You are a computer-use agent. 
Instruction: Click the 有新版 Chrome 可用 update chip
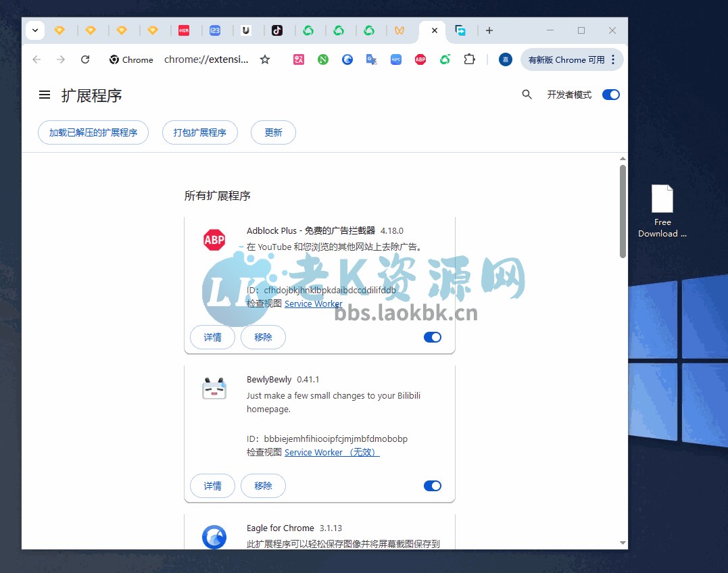[x=566, y=59]
